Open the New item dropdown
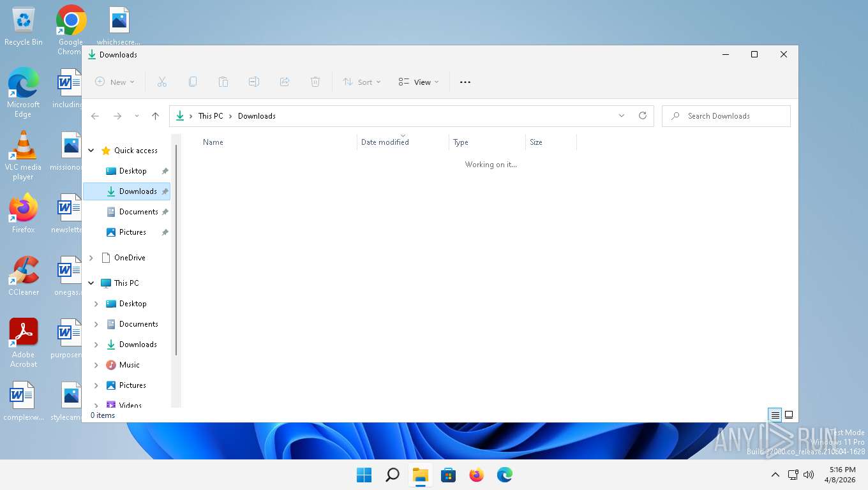This screenshot has height=490, width=868. point(115,82)
